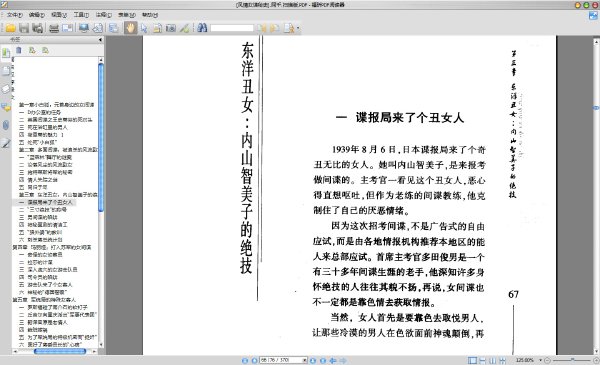Click the heading '一 谍报局来了个丑女人' in the page
600x365 pixels.
pos(399,117)
